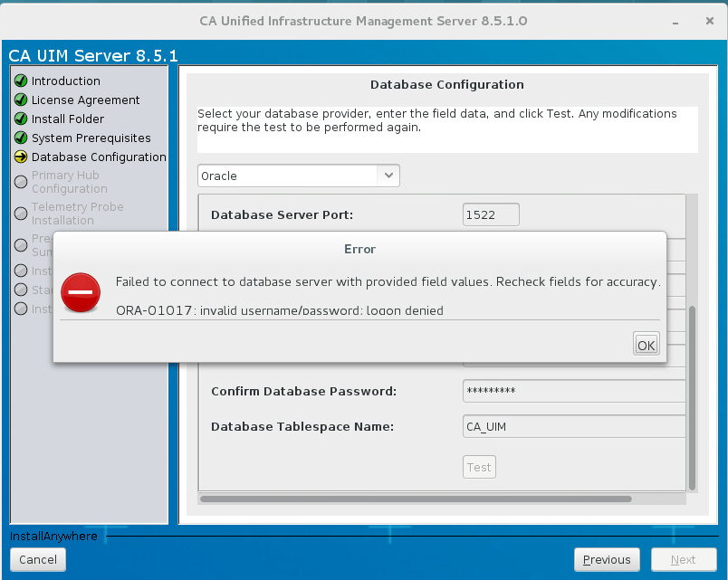
Task: Click the dropdown arrow on the provider selector
Action: point(390,176)
